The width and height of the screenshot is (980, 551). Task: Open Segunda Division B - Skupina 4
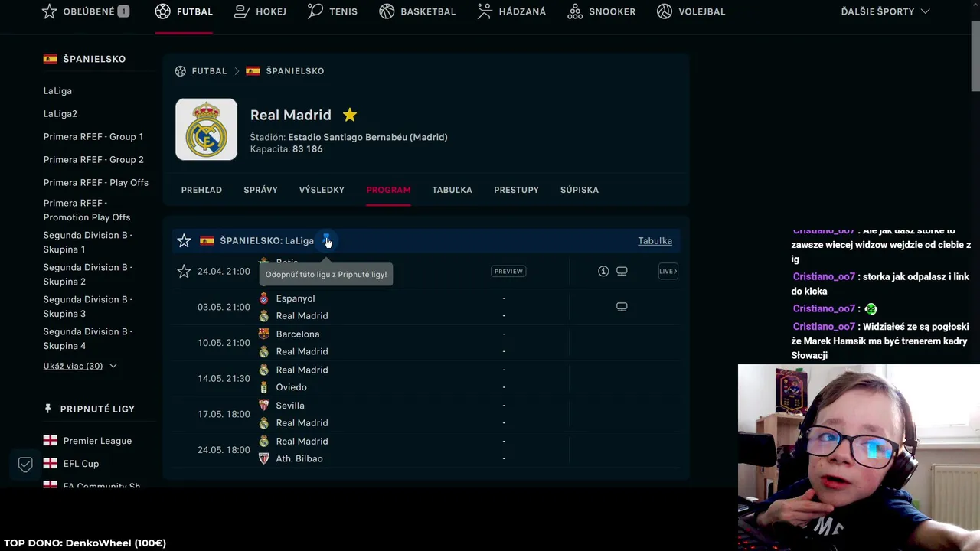click(x=88, y=339)
